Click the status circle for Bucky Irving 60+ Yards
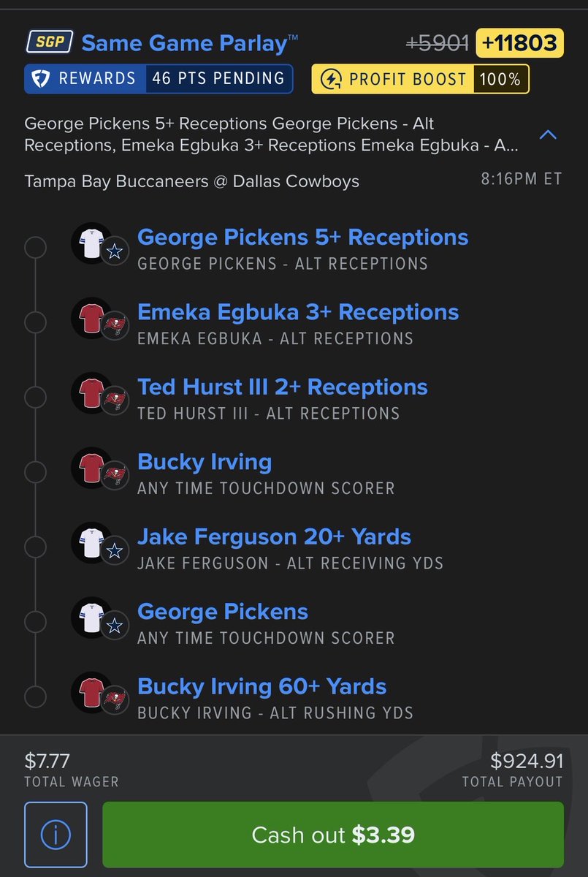This screenshot has height=877, width=588. click(35, 696)
